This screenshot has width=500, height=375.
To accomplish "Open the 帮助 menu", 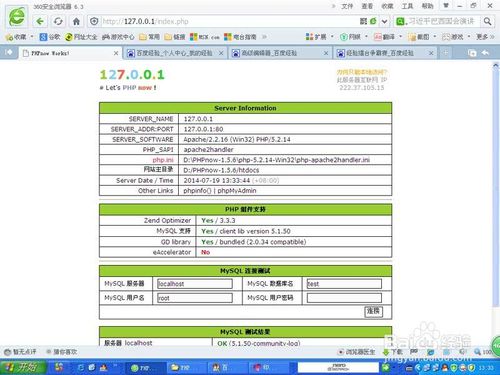I will point(427,6).
